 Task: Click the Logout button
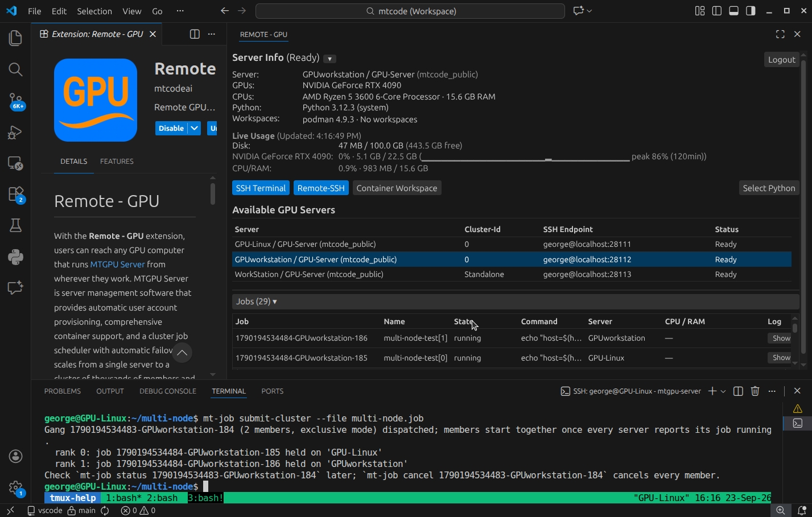coord(781,60)
